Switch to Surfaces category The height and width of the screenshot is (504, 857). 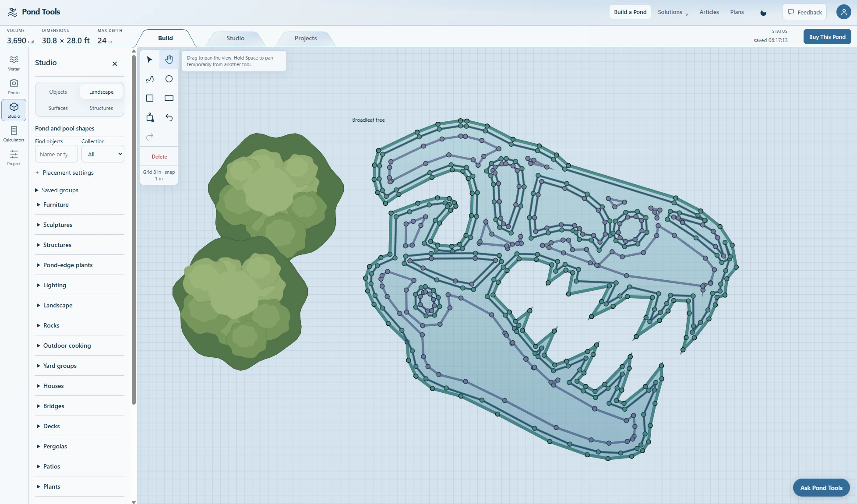[x=58, y=108]
